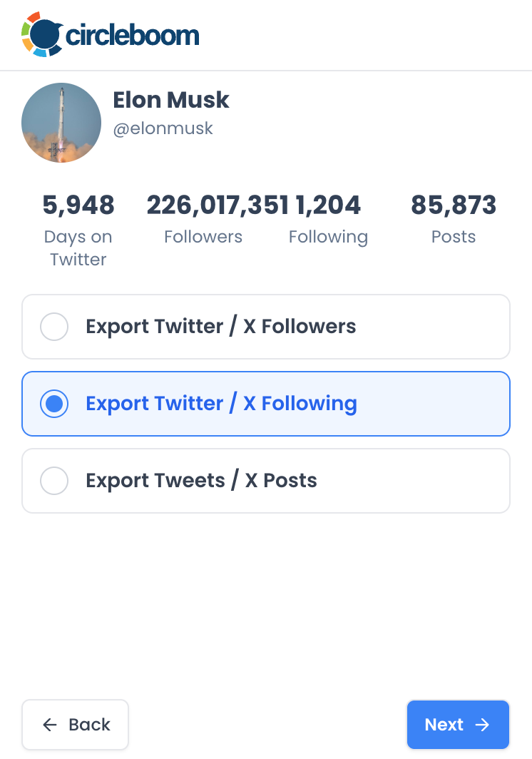Image resolution: width=532 pixels, height=759 pixels.
Task: Click Elon Musk's rocket profile picture
Action: (x=61, y=122)
